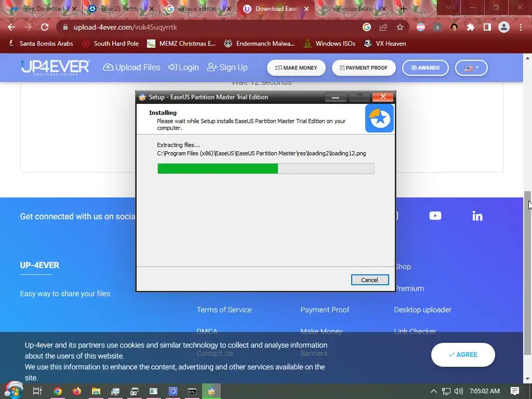Open Chrome tab search chevron
Image resolution: width=532 pixels, height=399 pixels.
tap(448, 7)
